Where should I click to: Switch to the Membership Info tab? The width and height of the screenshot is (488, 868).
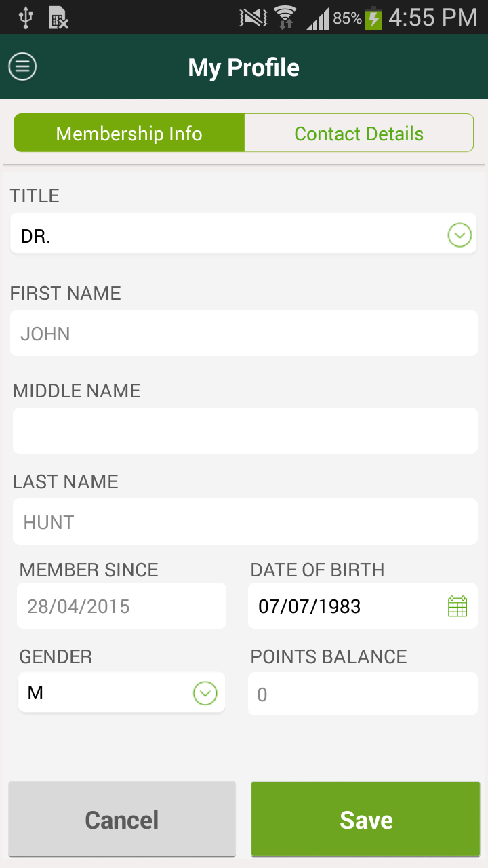point(129,133)
